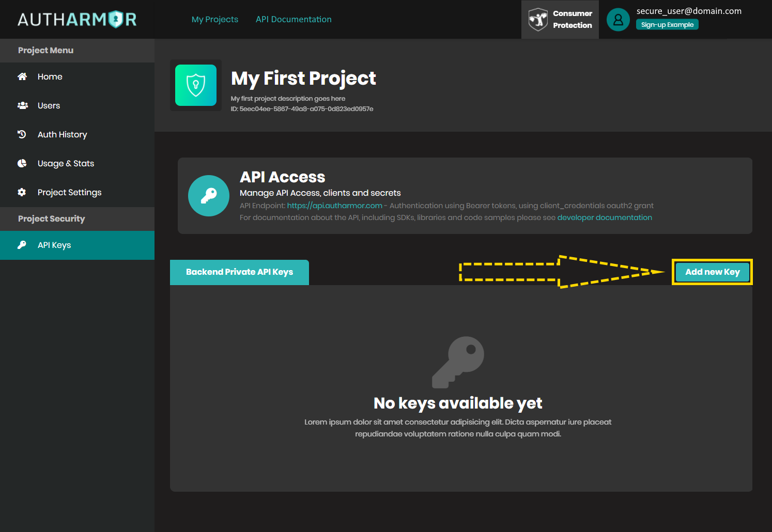The image size is (772, 532).
Task: Click the secure_user@domain.com account label
Action: tap(689, 11)
